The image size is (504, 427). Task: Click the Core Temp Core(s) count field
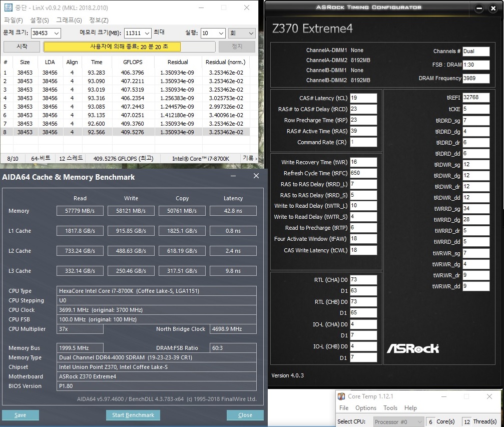click(x=430, y=422)
